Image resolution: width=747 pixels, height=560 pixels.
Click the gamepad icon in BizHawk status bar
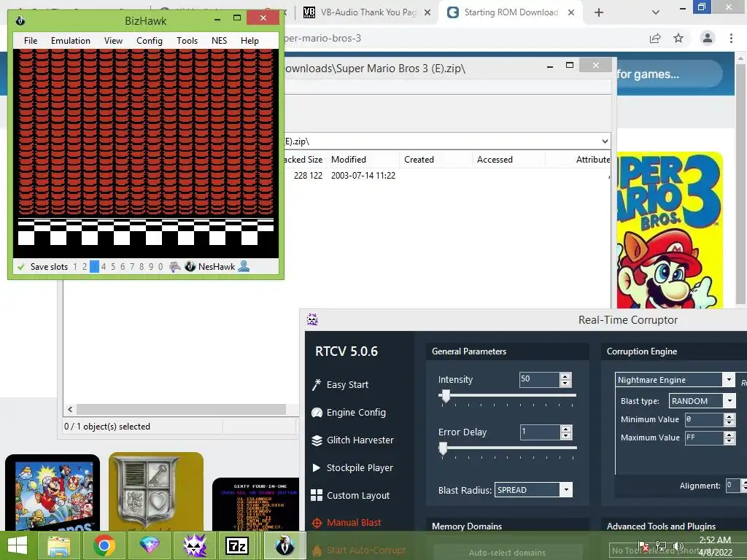coord(175,267)
